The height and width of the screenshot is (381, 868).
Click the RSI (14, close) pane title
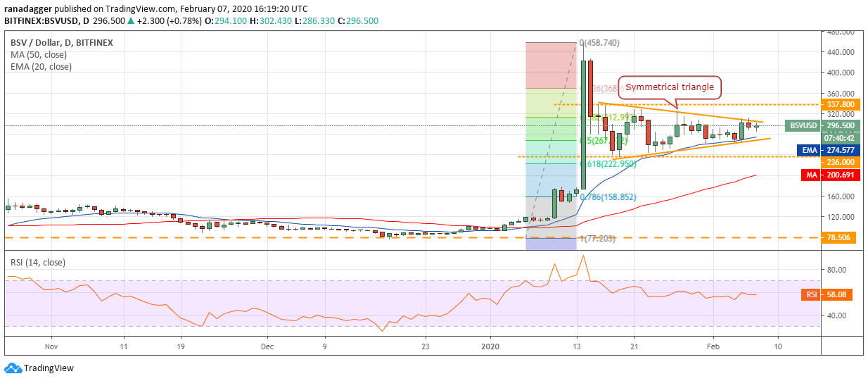pyautogui.click(x=37, y=262)
